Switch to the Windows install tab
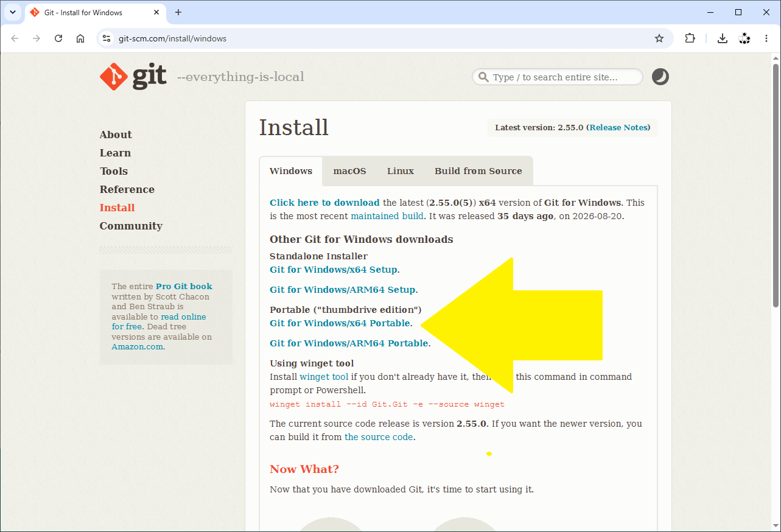 (291, 171)
